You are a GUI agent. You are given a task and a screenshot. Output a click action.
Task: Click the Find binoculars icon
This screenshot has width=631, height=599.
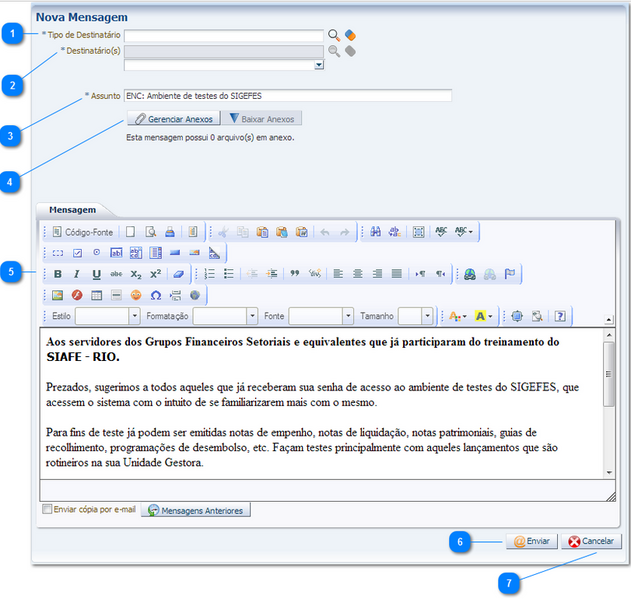coord(375,231)
